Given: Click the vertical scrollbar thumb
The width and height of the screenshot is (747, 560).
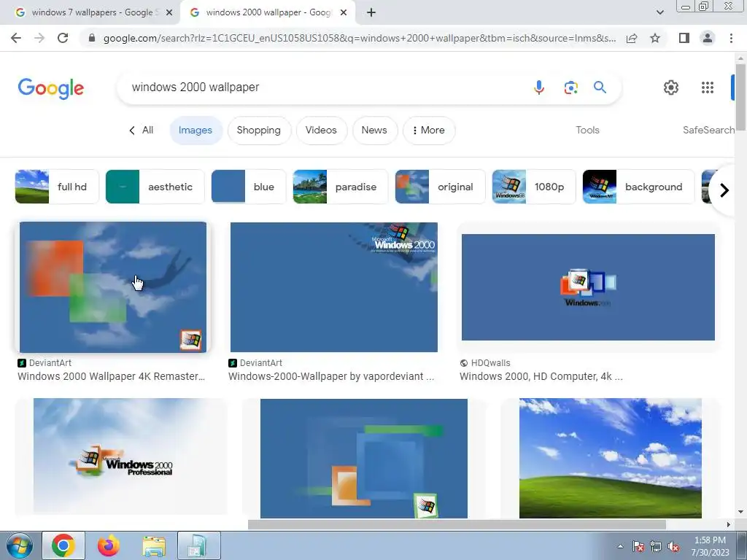Looking at the screenshot, I should pos(740,97).
